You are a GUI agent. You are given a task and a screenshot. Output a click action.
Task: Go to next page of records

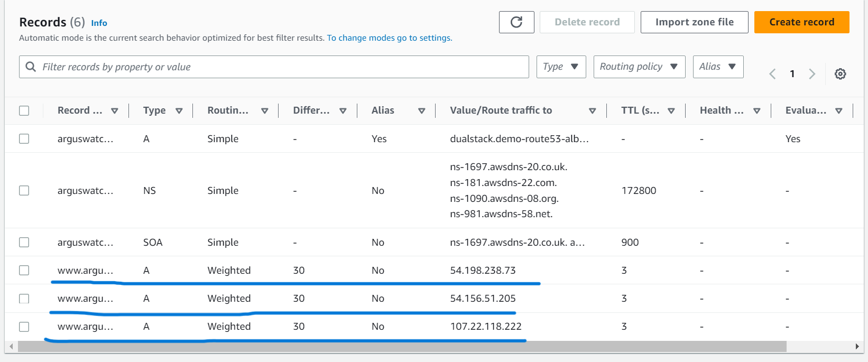[812, 74]
